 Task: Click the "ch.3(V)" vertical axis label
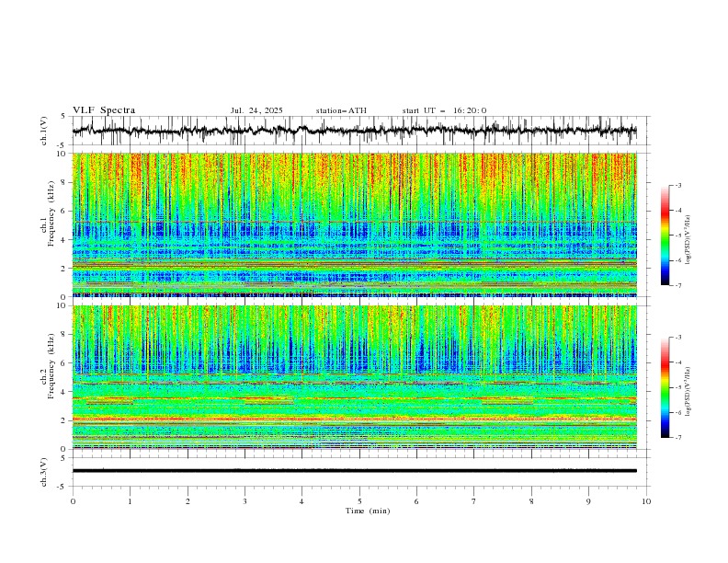(x=44, y=472)
